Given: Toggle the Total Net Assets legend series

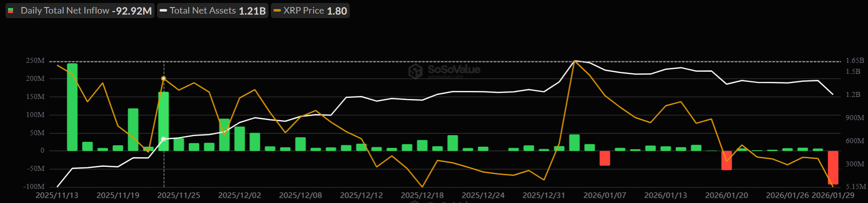Looking at the screenshot, I should coord(212,11).
